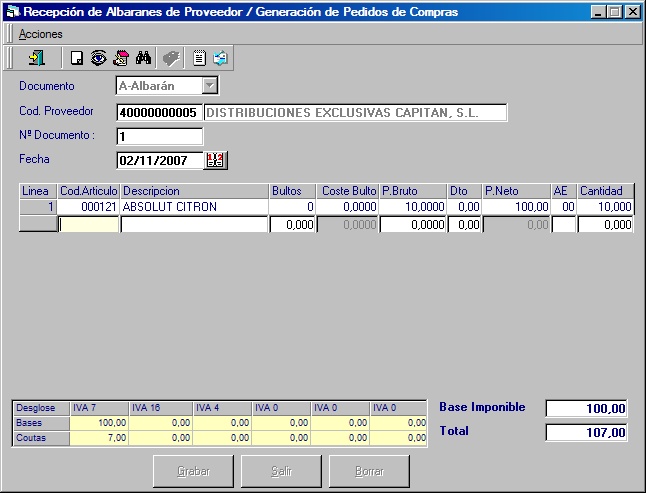Click the IVA 4 header in Desglose

tap(222, 408)
